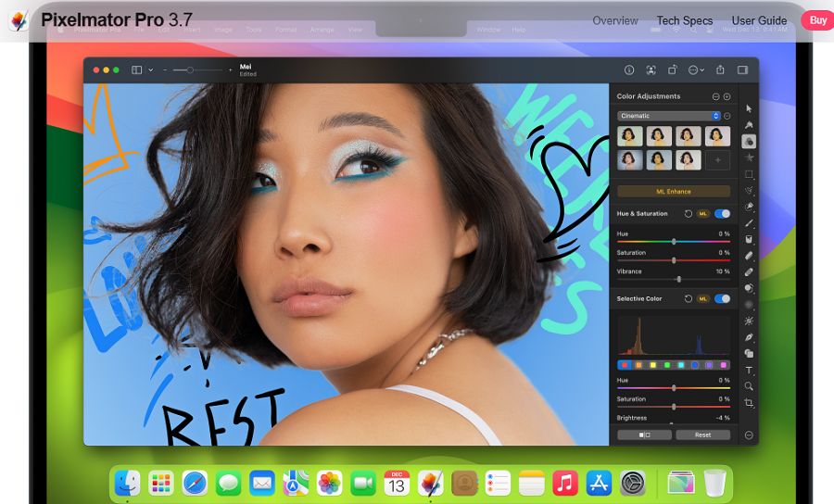Toggle the split comparison view button

(x=644, y=435)
